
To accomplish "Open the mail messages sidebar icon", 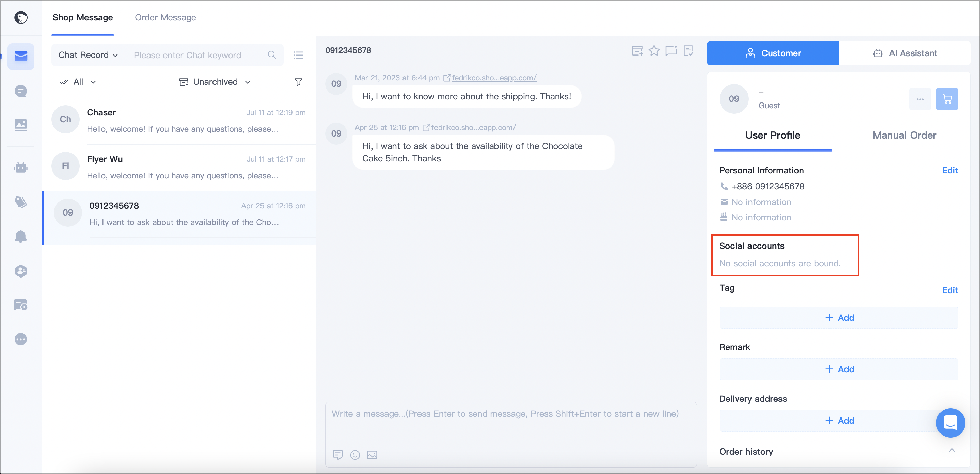I will coord(21,56).
